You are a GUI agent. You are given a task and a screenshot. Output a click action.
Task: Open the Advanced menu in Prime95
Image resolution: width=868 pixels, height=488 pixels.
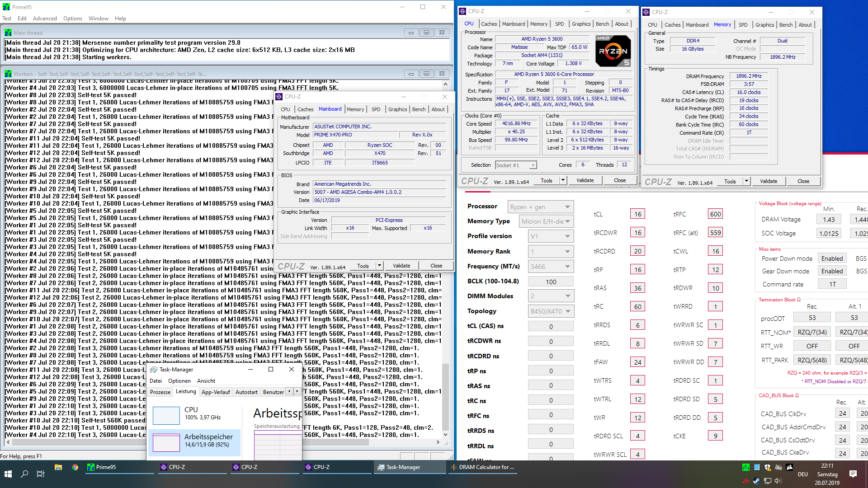[x=45, y=19]
